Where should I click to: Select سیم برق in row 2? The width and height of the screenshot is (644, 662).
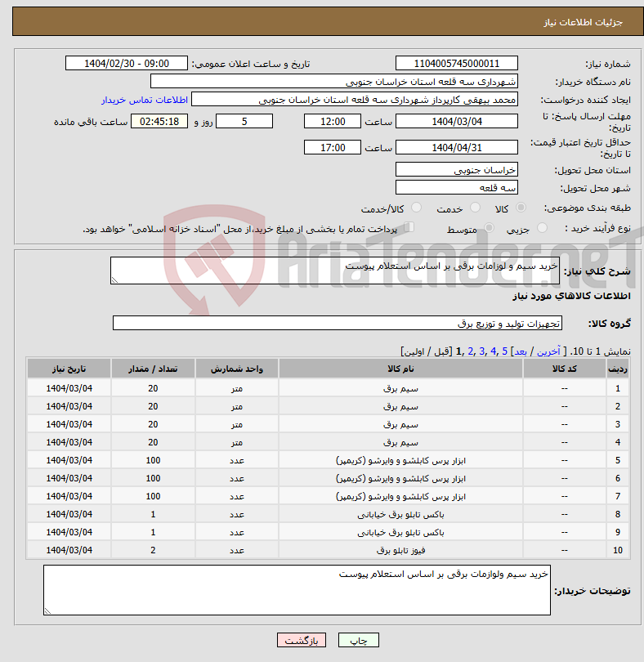pos(400,406)
